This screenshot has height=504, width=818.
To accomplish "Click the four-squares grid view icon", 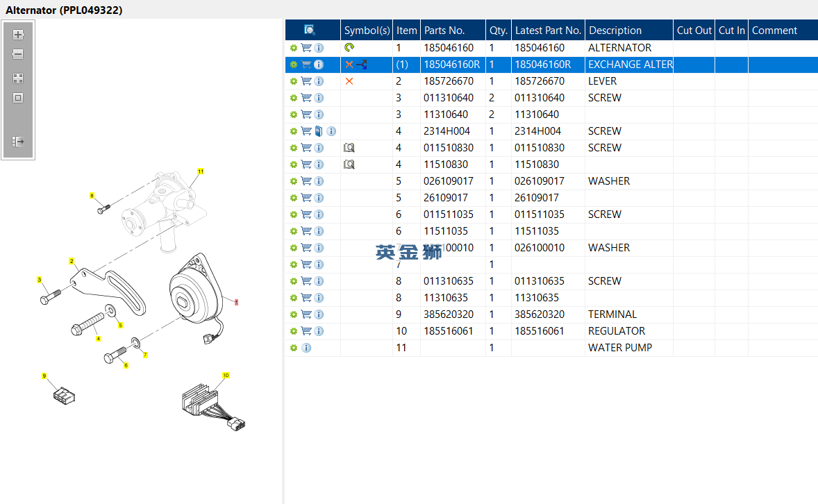I will point(18,78).
